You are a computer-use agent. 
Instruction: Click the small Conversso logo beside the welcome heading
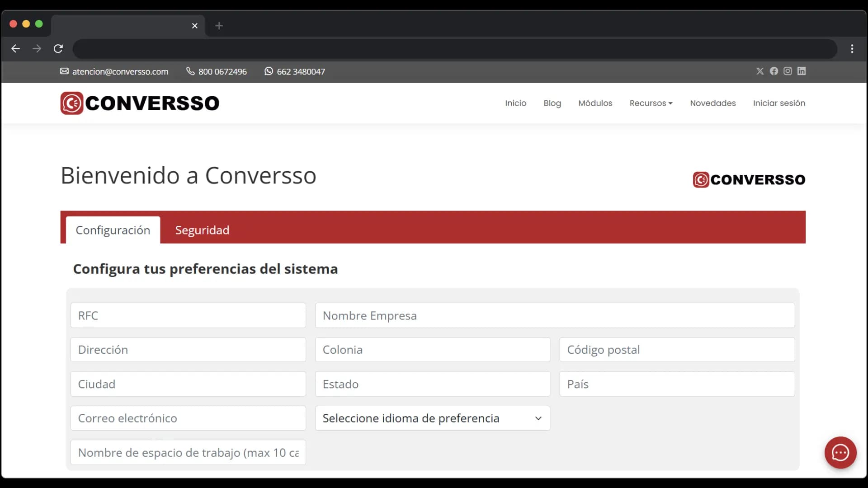click(x=749, y=179)
